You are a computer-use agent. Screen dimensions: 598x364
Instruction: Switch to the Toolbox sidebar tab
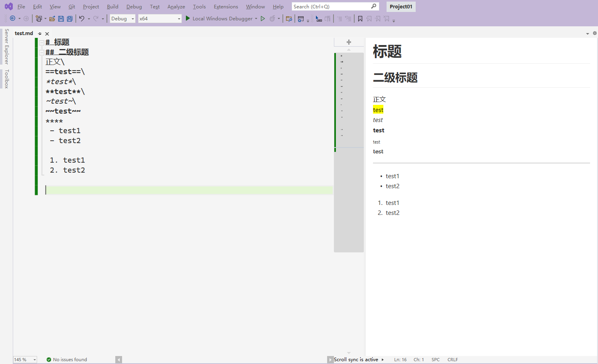(6, 78)
